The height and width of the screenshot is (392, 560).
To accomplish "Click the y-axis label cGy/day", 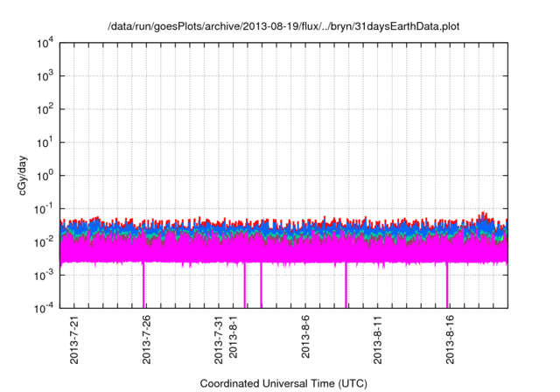I will click(x=23, y=175).
